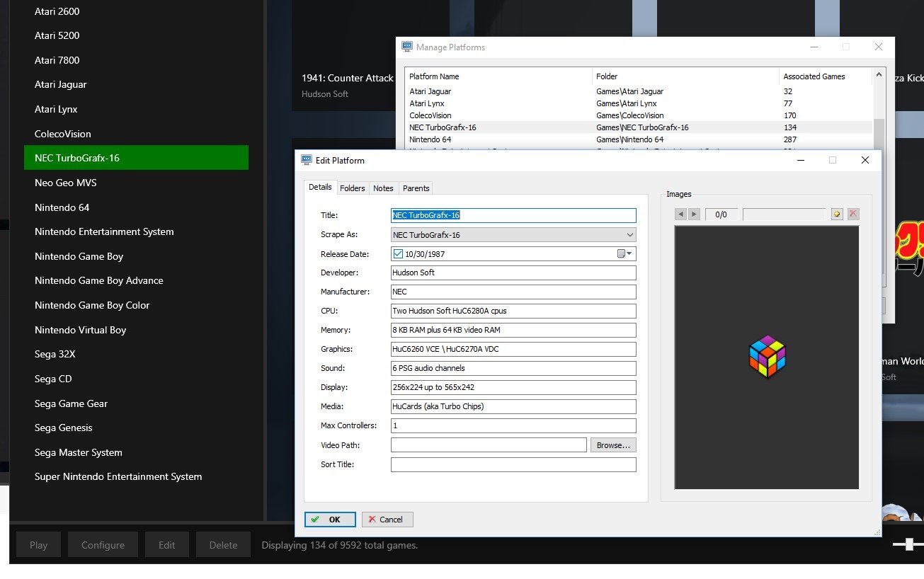Click the image preview area with cube logo
The width and height of the screenshot is (924, 579).
tap(767, 357)
